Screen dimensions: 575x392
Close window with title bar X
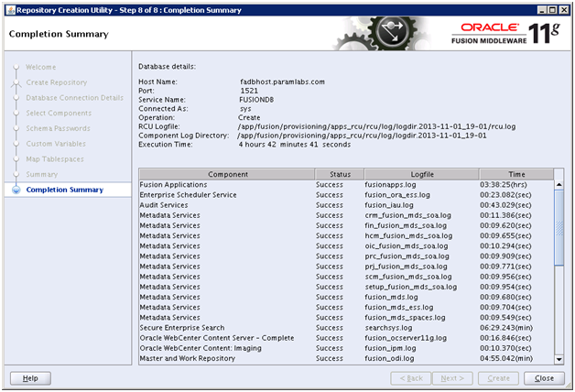click(564, 10)
